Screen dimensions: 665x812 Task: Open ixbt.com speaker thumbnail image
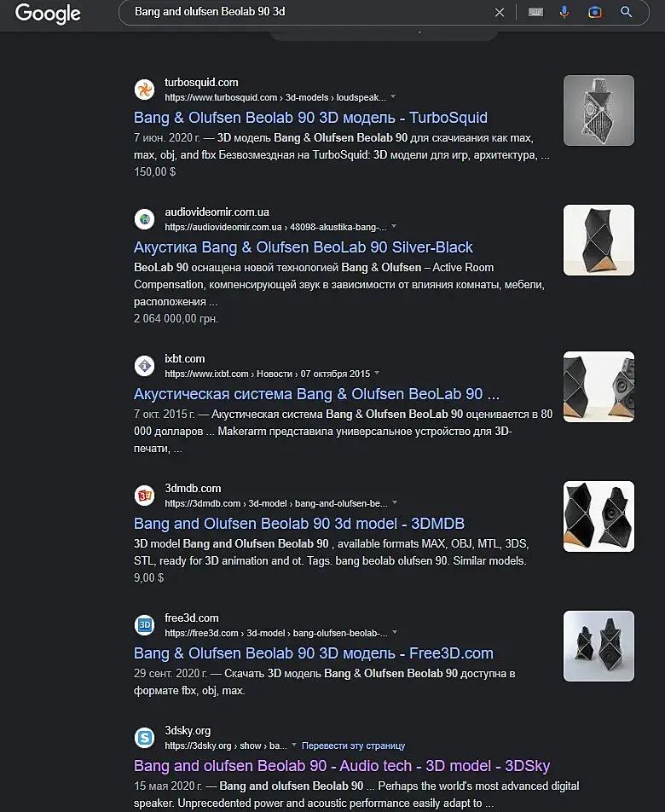[598, 387]
